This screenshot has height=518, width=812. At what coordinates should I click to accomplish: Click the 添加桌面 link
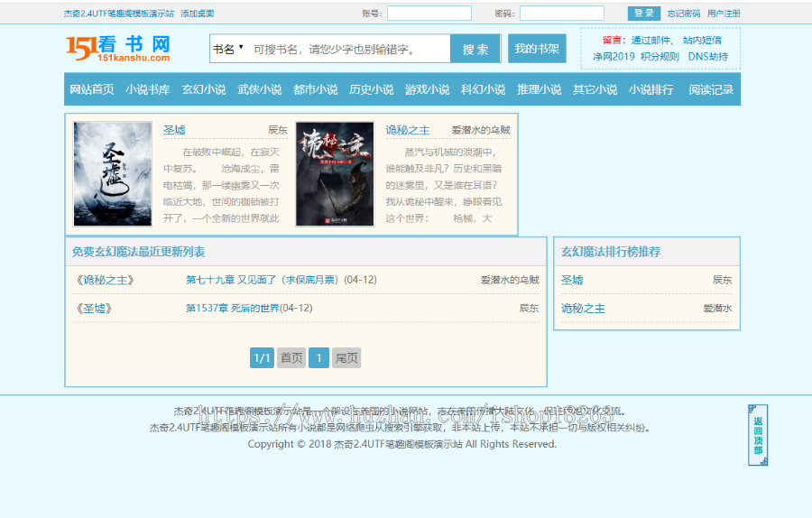point(198,14)
